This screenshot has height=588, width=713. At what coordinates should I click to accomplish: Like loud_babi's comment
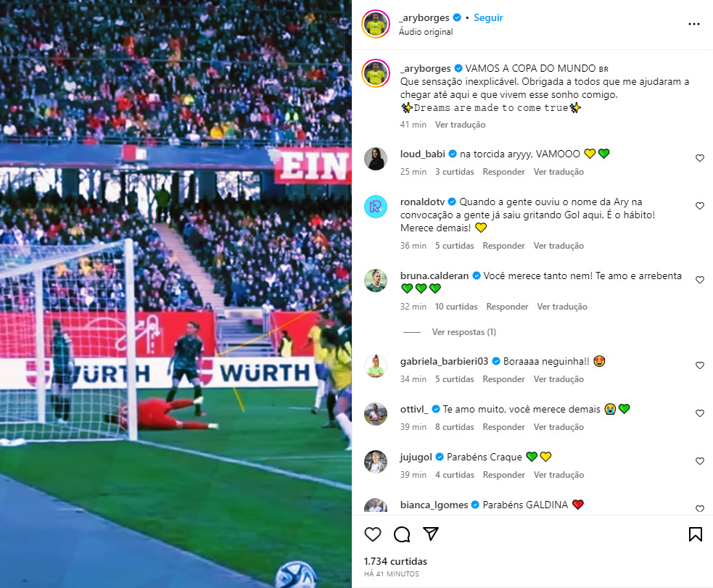point(700,158)
